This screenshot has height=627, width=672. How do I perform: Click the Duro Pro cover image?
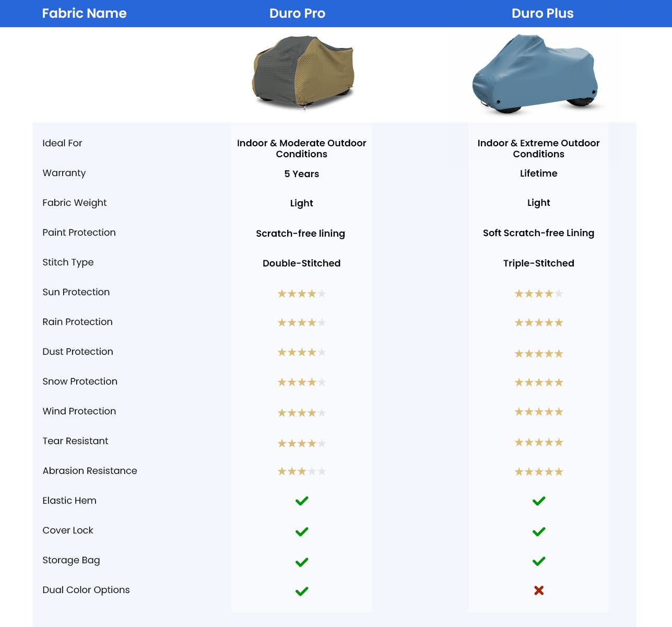pos(303,72)
